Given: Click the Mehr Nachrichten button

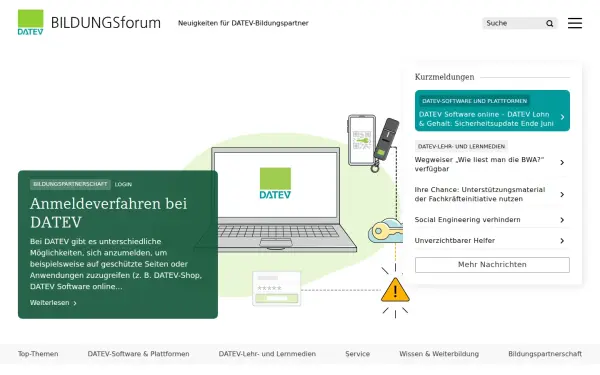Looking at the screenshot, I should point(492,265).
